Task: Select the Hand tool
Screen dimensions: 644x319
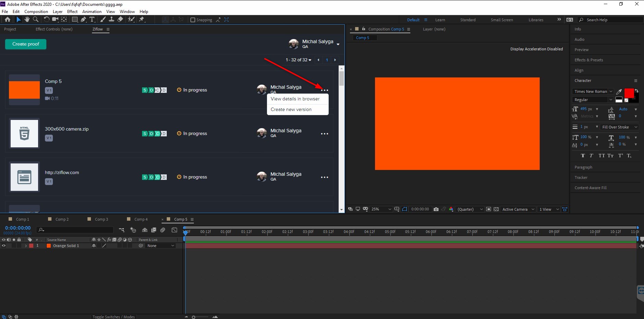Action: (27, 20)
